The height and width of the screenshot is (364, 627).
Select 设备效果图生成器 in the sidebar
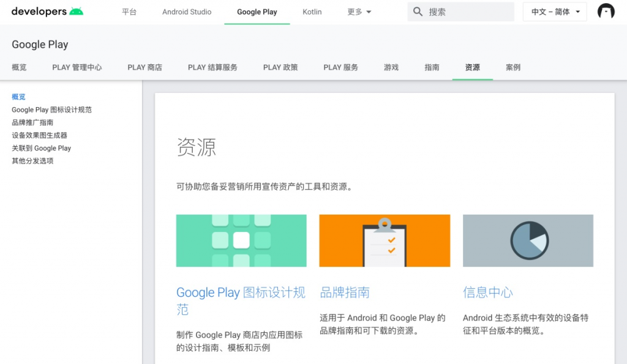[39, 135]
